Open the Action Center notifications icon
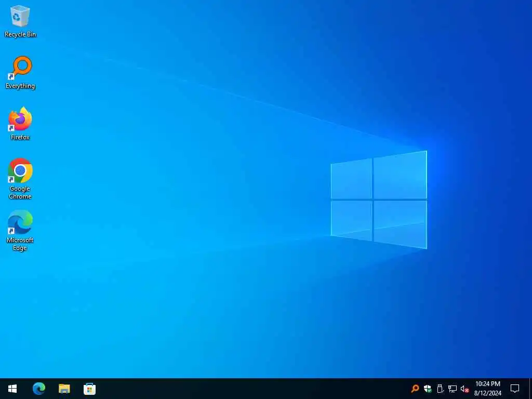532x399 pixels. click(515, 389)
